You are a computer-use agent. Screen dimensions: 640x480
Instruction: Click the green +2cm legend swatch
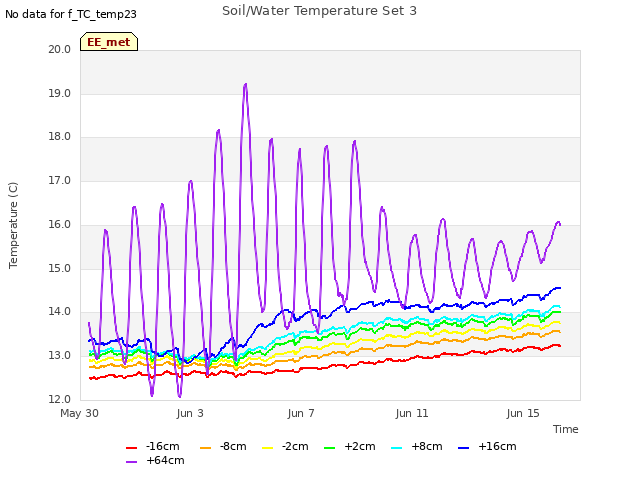point(329,448)
